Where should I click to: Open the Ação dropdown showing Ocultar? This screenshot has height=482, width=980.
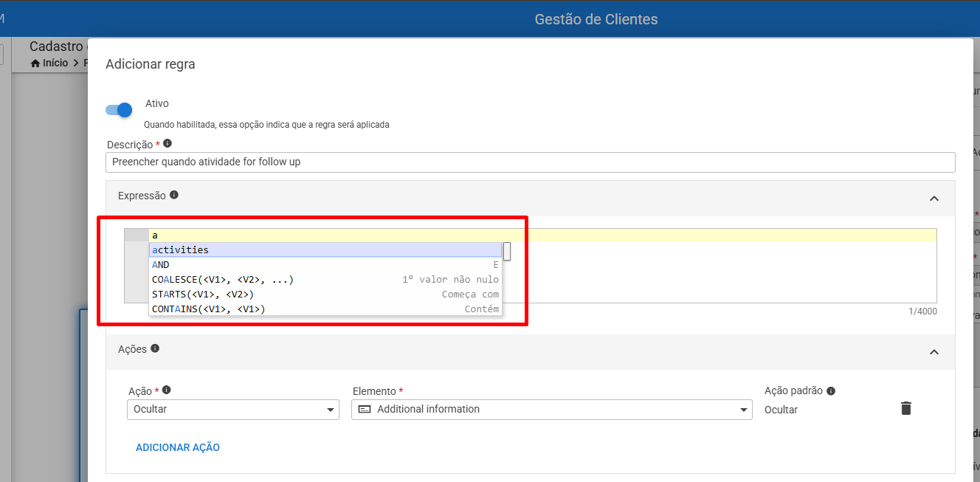[233, 410]
